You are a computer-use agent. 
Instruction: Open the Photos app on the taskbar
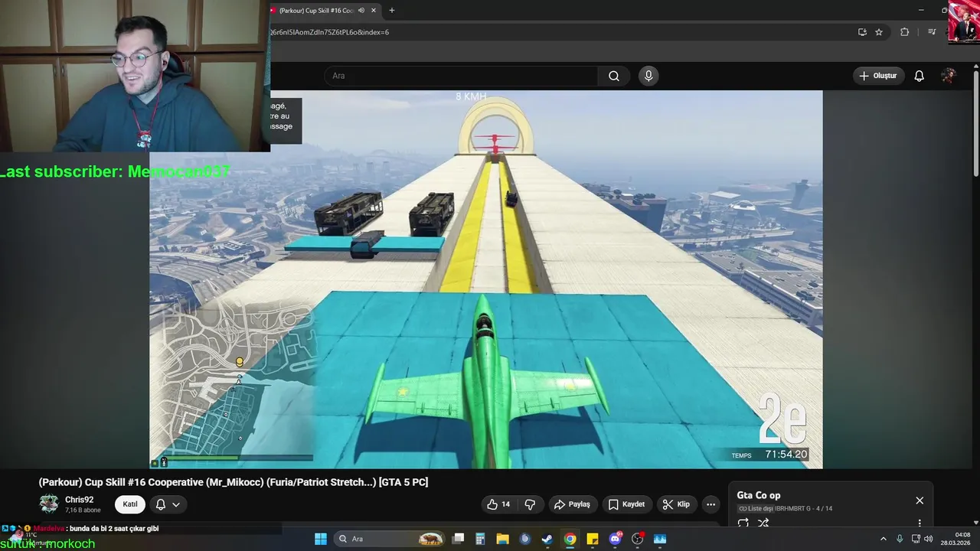click(x=660, y=539)
